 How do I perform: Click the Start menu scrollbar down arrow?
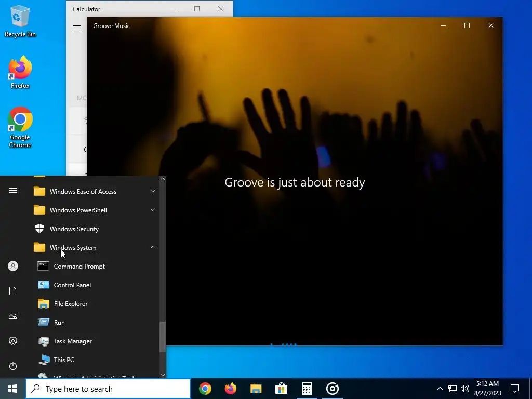pyautogui.click(x=163, y=375)
